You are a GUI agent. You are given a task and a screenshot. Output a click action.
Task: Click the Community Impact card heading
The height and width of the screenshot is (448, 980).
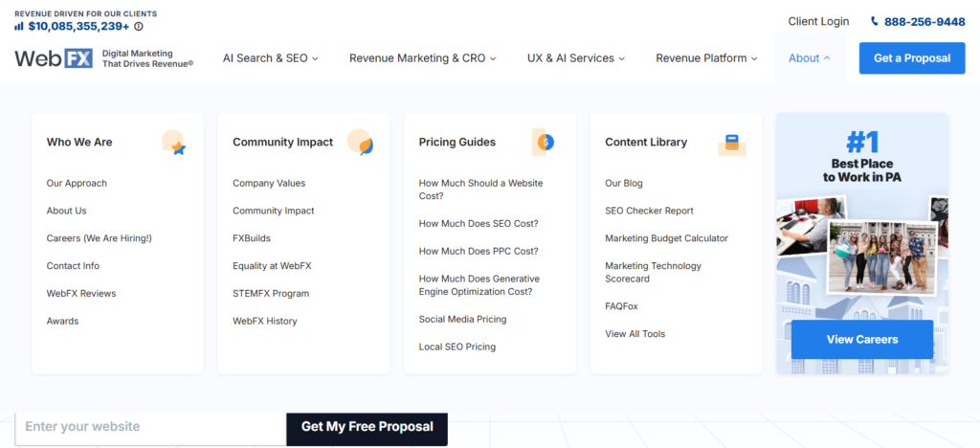tap(282, 142)
